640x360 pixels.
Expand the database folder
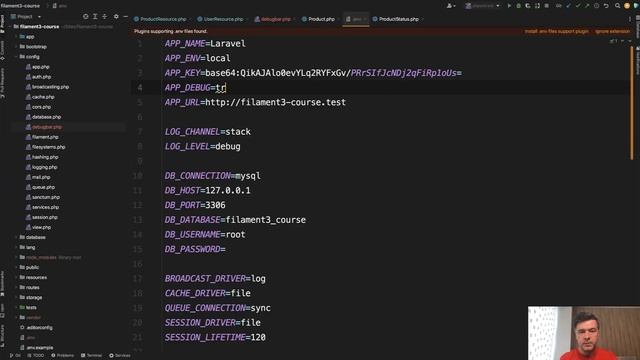[x=16, y=237]
